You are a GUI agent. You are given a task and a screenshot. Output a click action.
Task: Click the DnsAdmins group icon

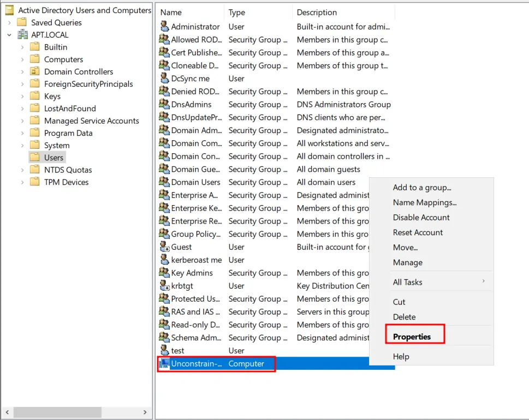[x=164, y=104]
